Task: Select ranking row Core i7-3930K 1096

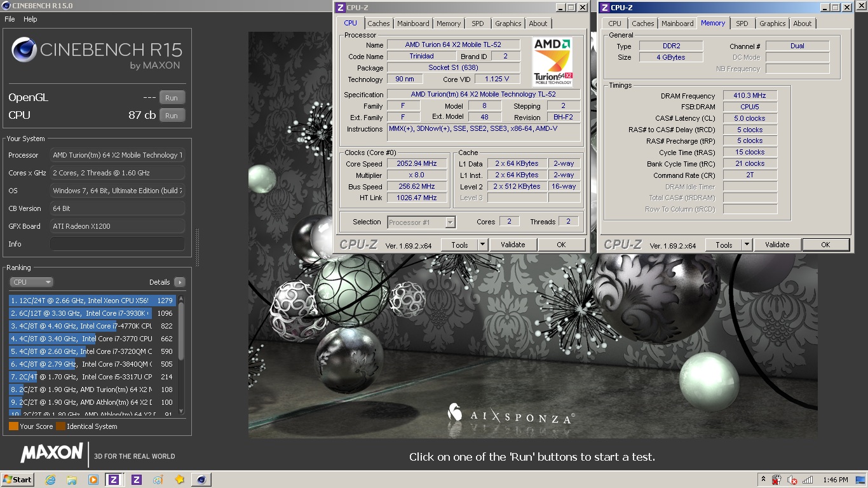Action: [93, 313]
